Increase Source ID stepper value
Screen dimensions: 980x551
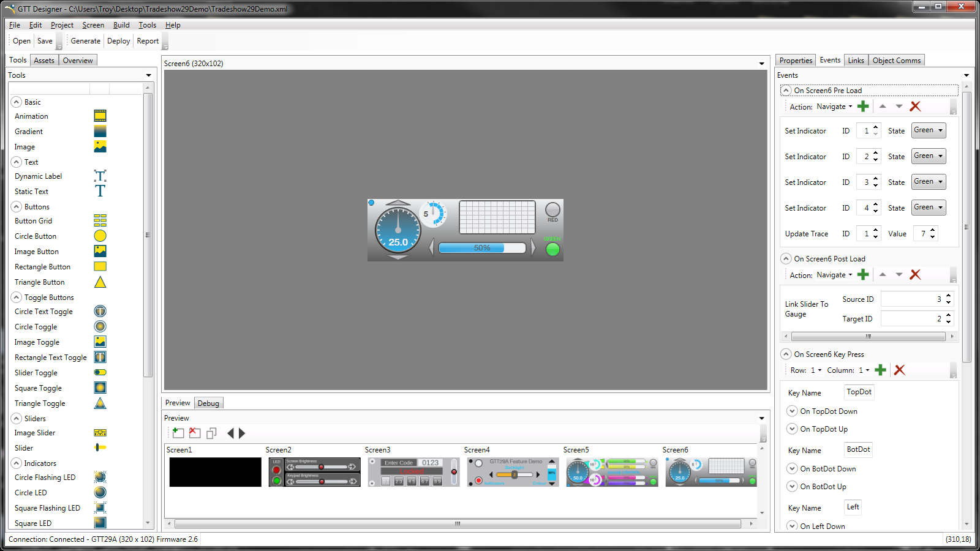[949, 296]
